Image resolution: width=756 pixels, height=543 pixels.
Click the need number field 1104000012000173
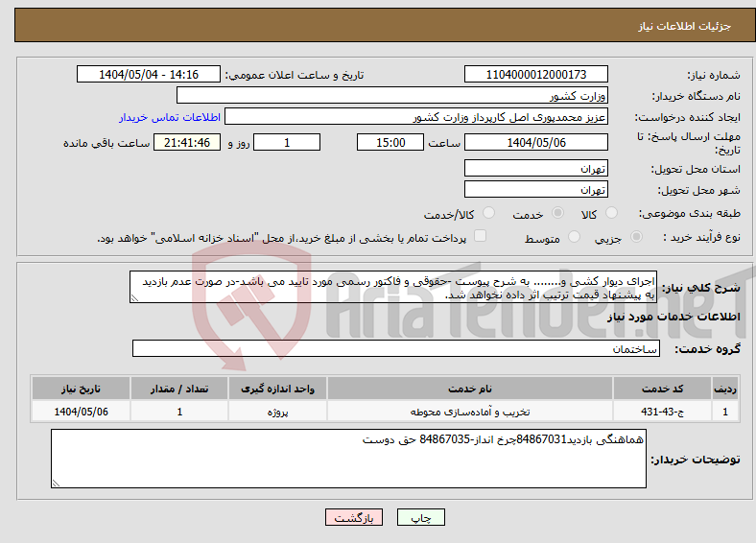point(535,74)
